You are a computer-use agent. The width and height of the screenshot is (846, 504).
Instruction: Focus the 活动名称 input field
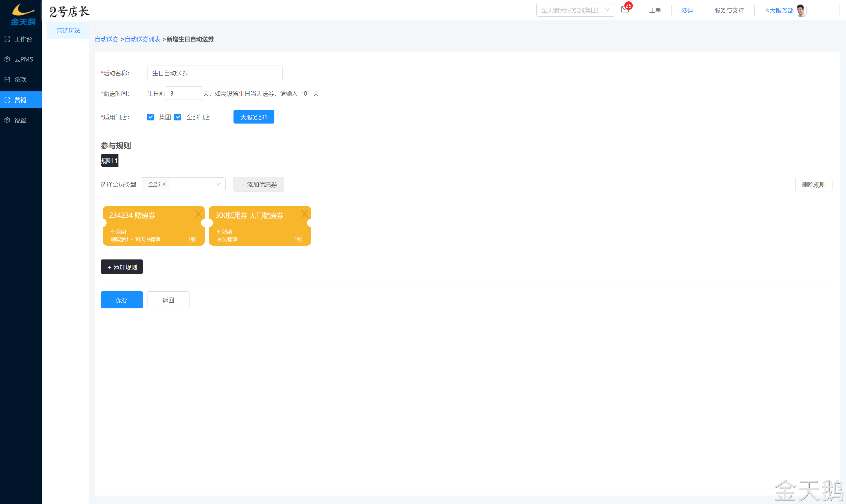pyautogui.click(x=215, y=73)
